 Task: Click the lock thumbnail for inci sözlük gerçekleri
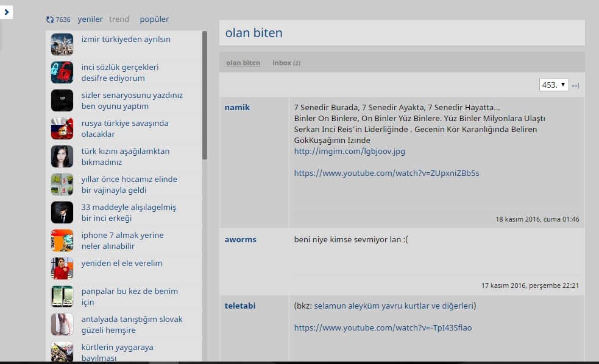tap(62, 72)
